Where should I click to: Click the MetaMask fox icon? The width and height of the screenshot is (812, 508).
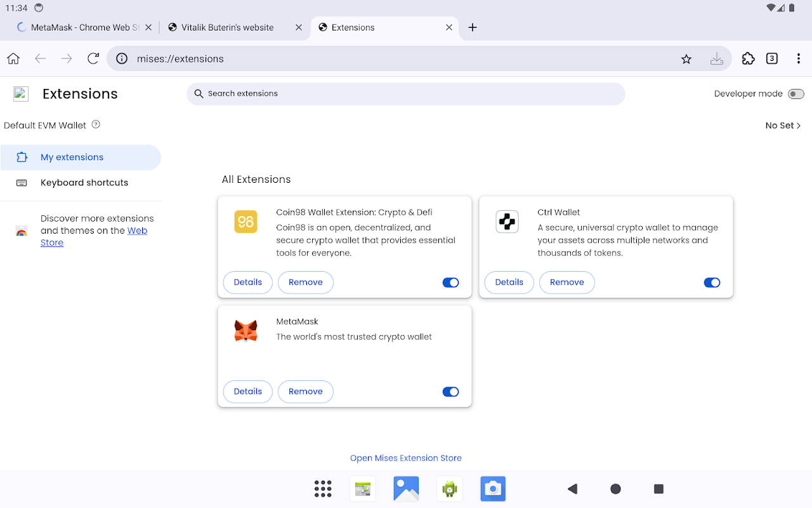[x=246, y=331]
